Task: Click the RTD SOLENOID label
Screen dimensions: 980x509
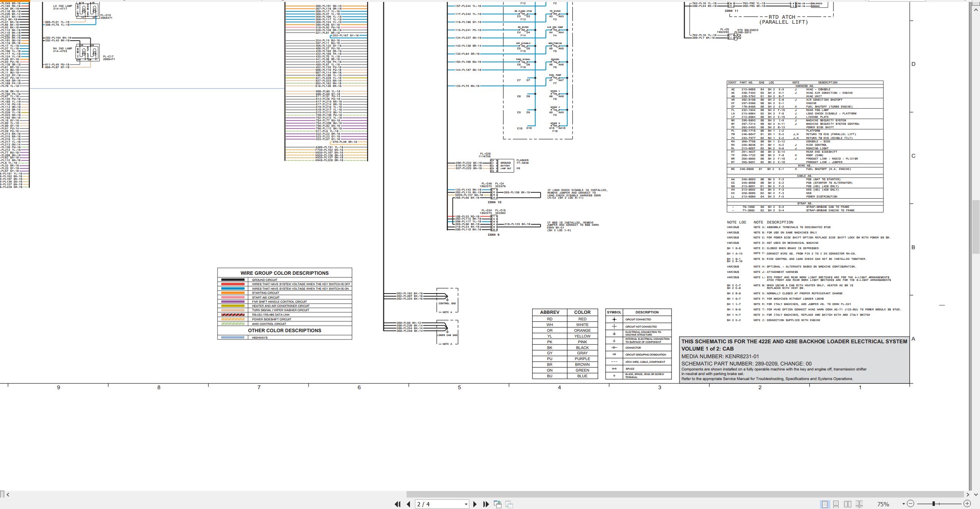Action: tap(748, 30)
